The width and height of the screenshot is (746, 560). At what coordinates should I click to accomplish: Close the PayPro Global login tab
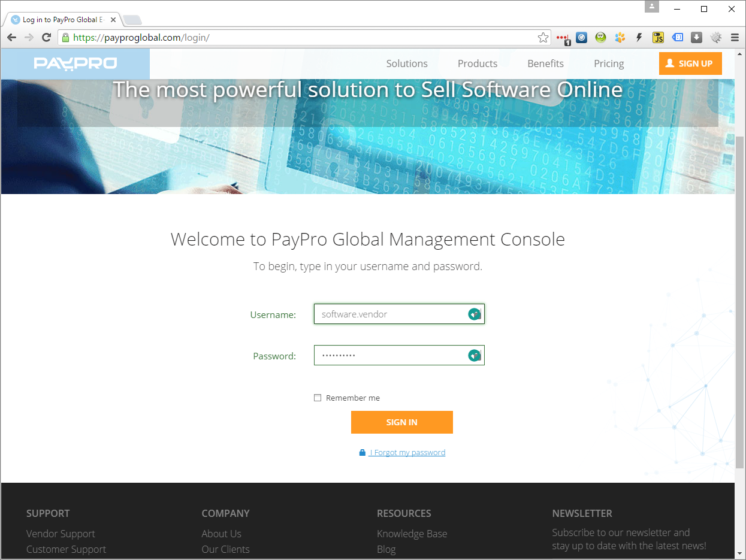tap(113, 20)
